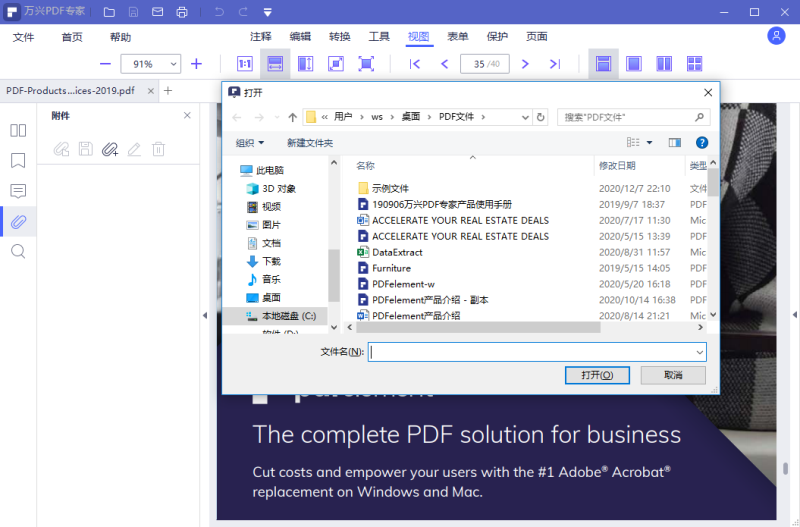800x527 pixels.
Task: Open the 首页 menu
Action: 72,37
